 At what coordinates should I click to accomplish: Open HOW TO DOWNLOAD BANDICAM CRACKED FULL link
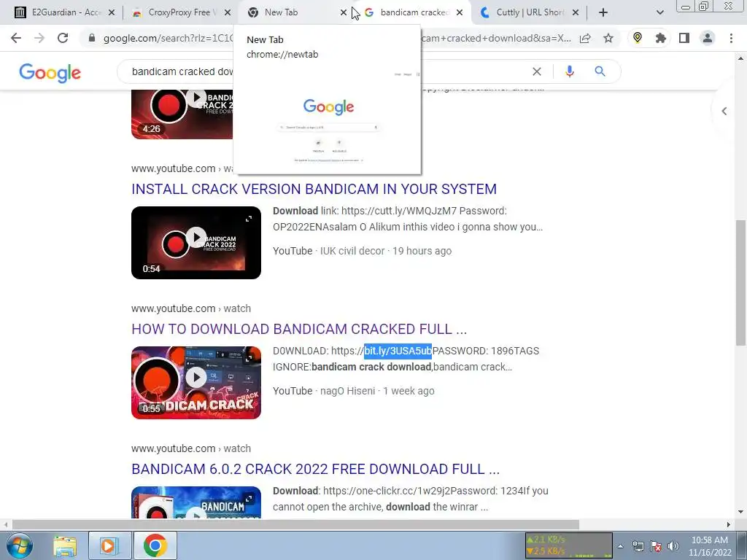coord(299,329)
